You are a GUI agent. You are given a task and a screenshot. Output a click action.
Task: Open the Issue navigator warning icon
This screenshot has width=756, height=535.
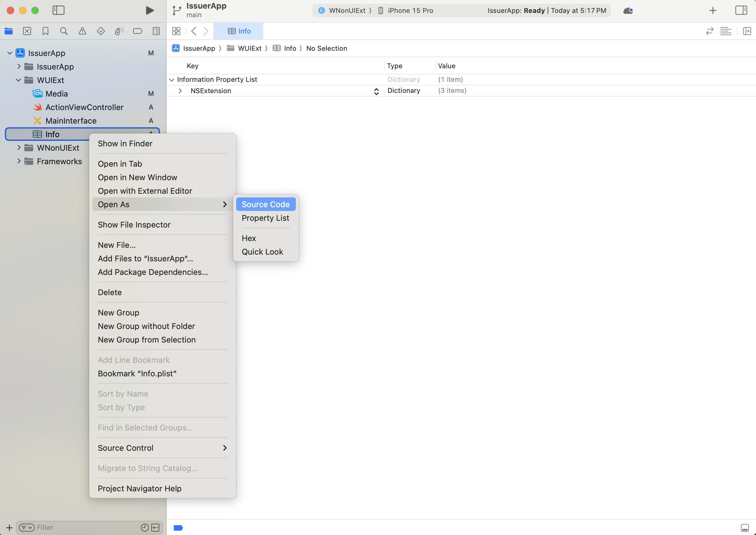(82, 31)
